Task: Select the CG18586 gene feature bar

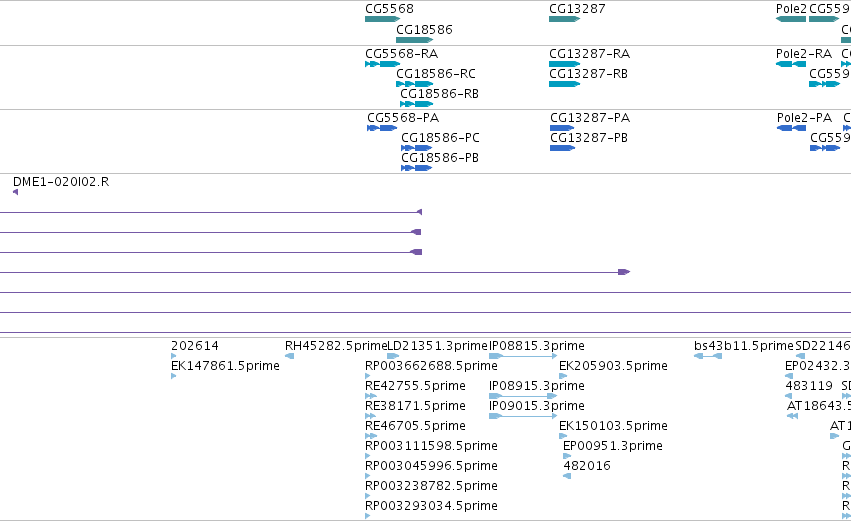Action: (415, 40)
